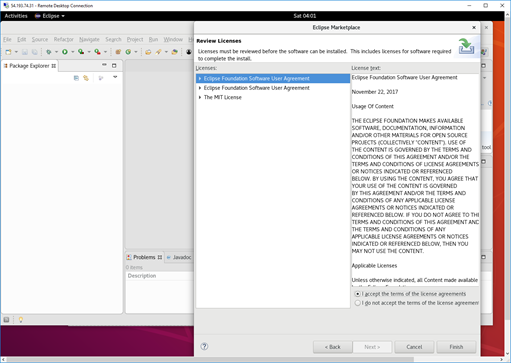
Task: Open the Package Explorer View Menu
Action: [115, 77]
